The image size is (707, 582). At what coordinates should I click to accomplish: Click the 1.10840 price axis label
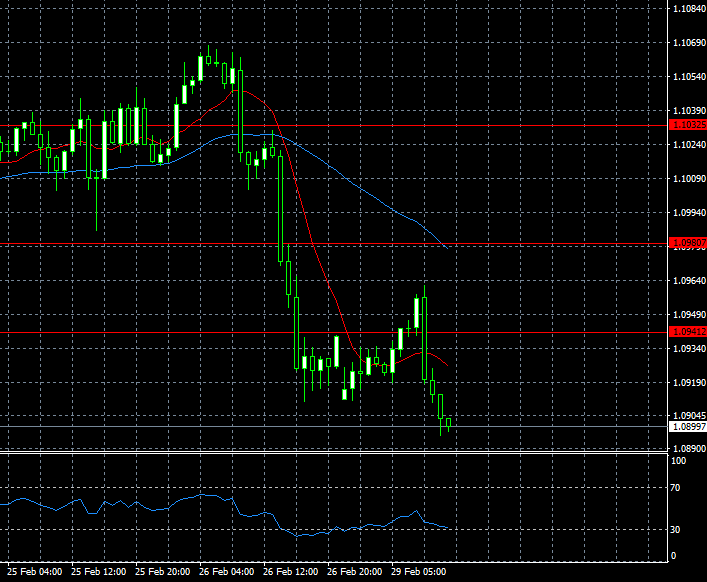689,9
